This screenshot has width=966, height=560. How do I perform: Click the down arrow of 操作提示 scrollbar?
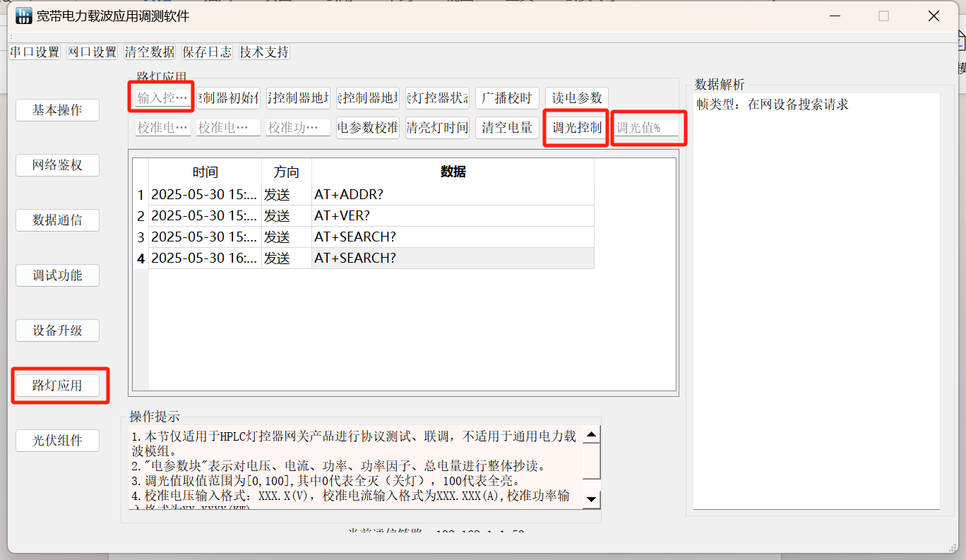(590, 499)
